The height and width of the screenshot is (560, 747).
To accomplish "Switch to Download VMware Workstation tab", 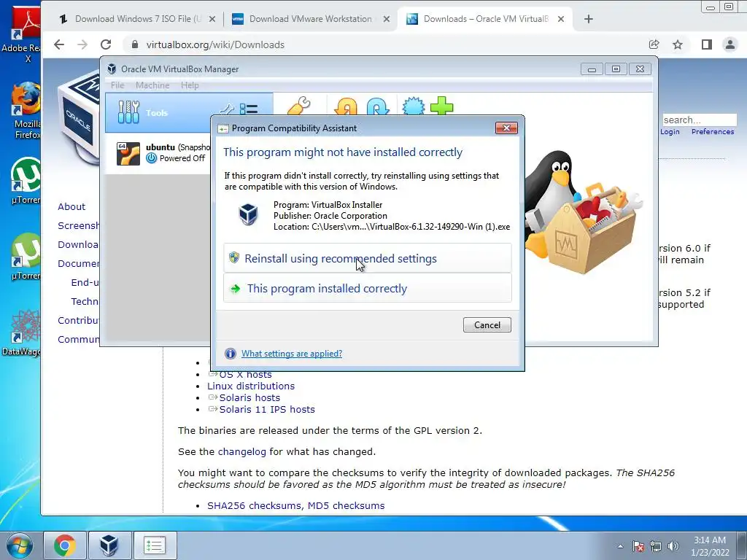I will [x=310, y=19].
